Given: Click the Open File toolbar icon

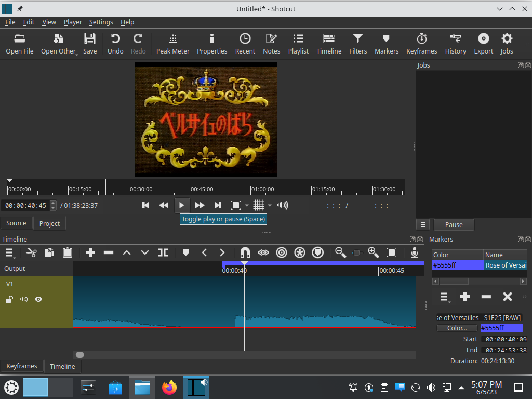Looking at the screenshot, I should [19, 44].
